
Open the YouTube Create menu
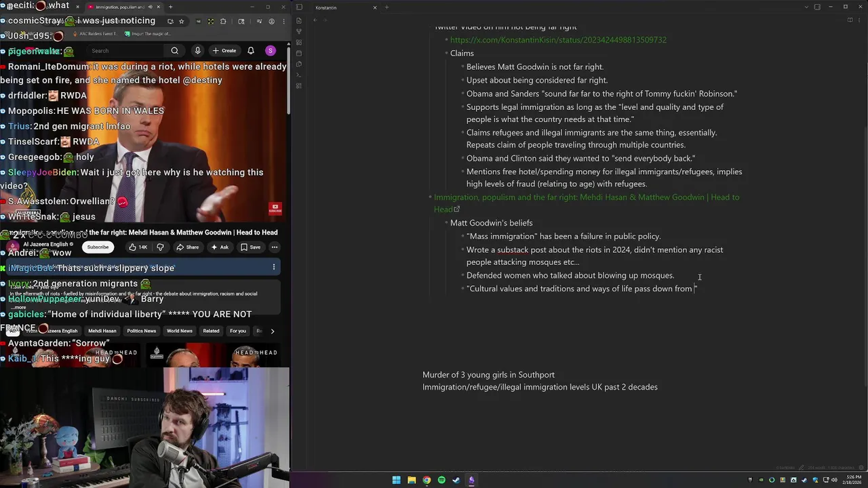pyautogui.click(x=224, y=51)
